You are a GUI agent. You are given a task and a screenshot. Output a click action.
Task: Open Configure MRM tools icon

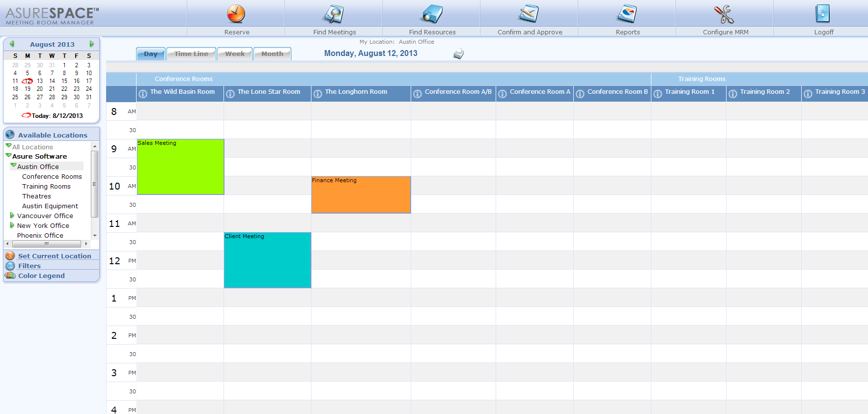724,14
